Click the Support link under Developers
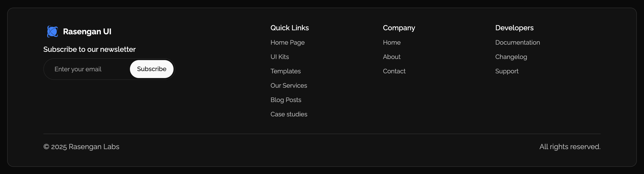 click(507, 71)
